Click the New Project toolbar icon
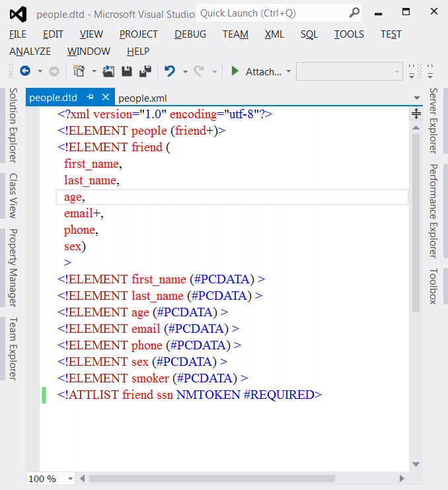448x490 pixels. [x=79, y=71]
